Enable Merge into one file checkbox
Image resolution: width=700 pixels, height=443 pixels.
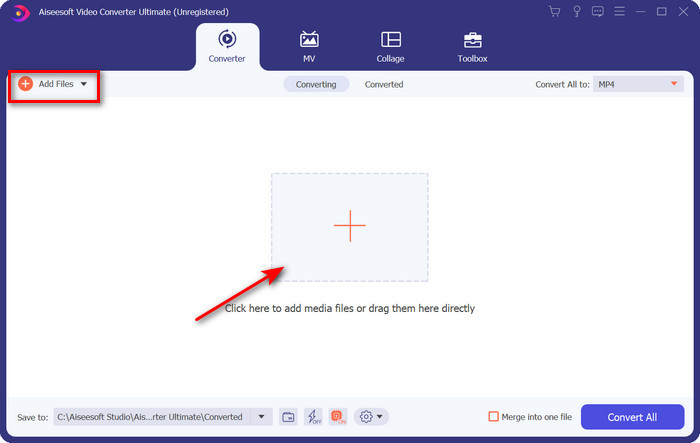point(493,417)
